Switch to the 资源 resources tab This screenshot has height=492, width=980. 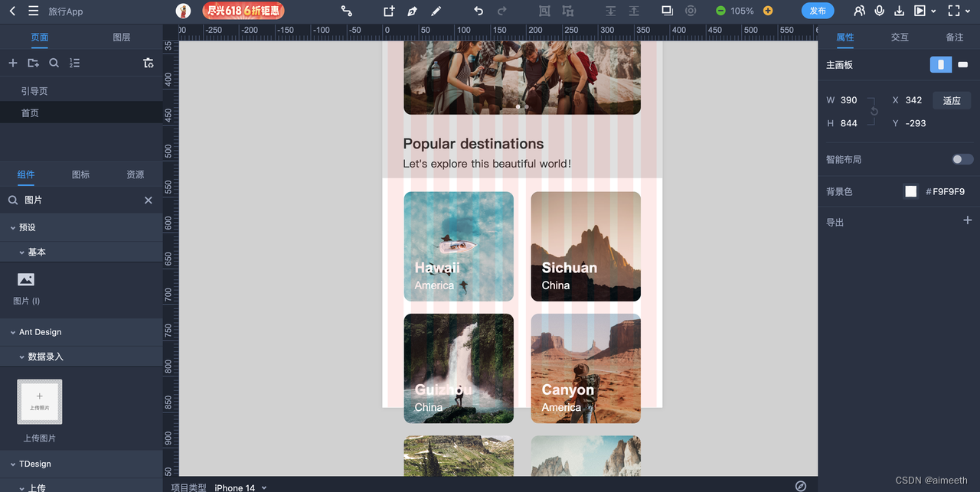pos(136,174)
